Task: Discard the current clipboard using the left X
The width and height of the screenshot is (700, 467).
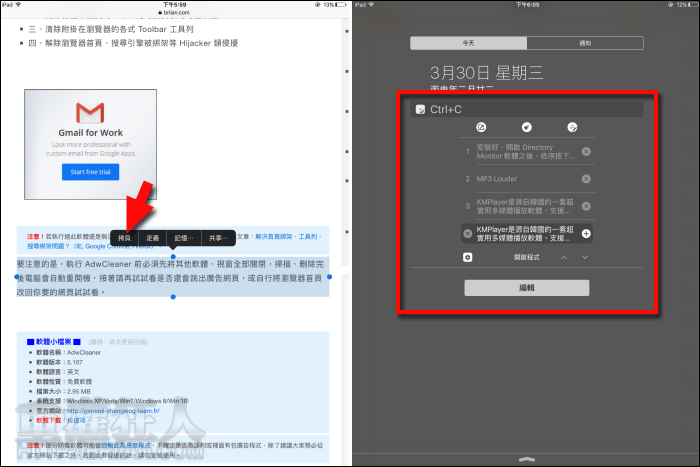Action: pos(467,233)
